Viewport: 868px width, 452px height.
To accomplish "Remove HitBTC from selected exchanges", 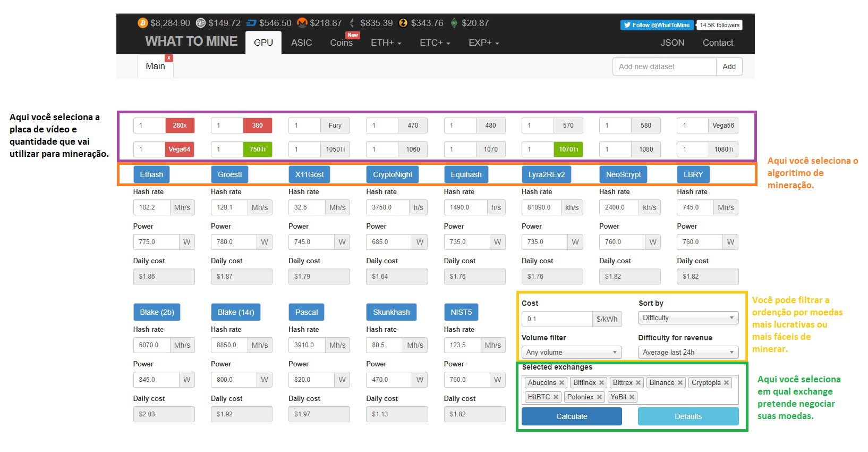I will [556, 397].
